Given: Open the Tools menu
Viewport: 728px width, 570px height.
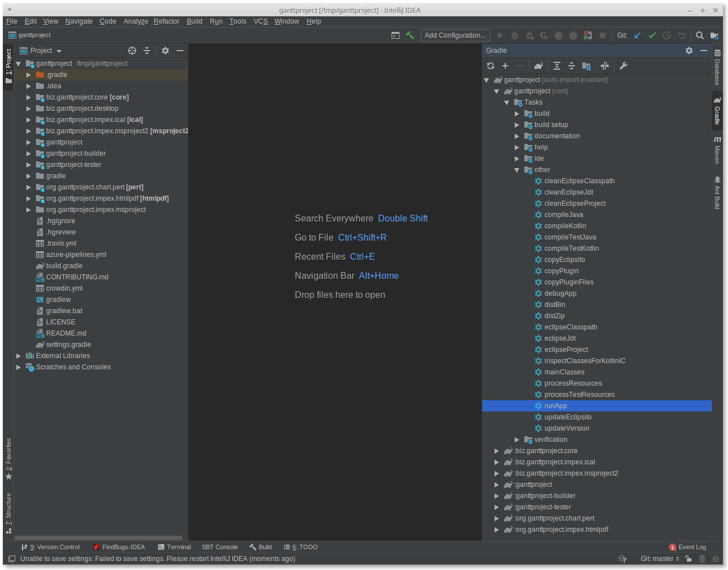Looking at the screenshot, I should pos(238,21).
